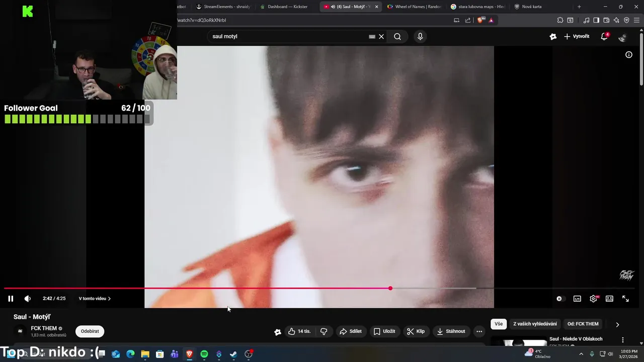Open the Leo AI sparkle icon
The width and height of the screenshot is (644, 362).
(616, 20)
